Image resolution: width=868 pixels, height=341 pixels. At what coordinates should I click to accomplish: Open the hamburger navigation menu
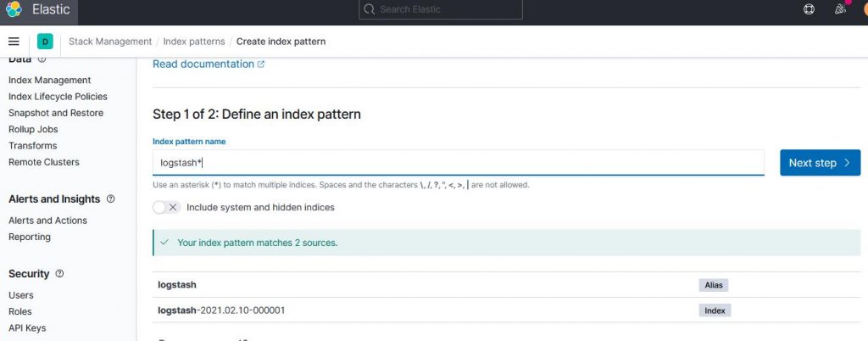14,42
